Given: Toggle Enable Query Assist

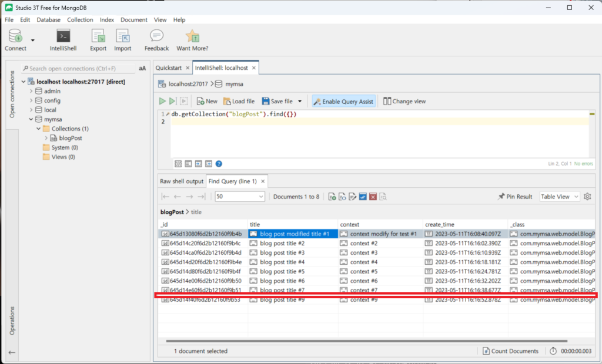Looking at the screenshot, I should (x=343, y=101).
